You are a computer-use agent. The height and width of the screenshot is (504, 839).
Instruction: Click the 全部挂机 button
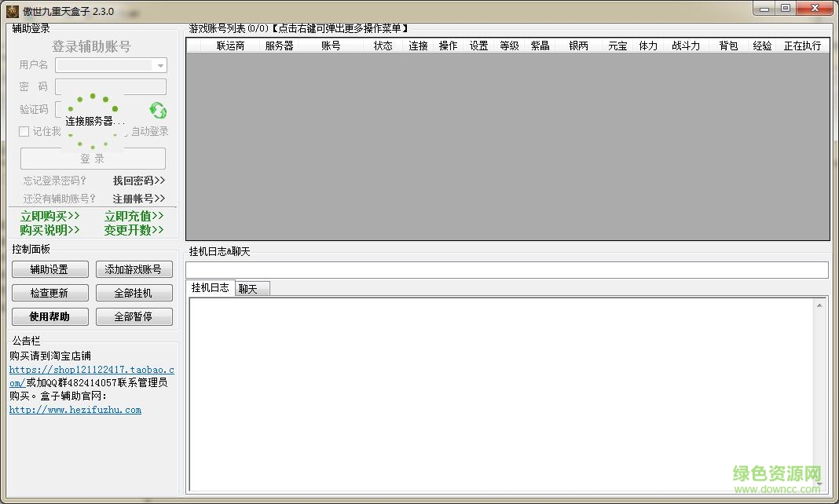(x=134, y=293)
